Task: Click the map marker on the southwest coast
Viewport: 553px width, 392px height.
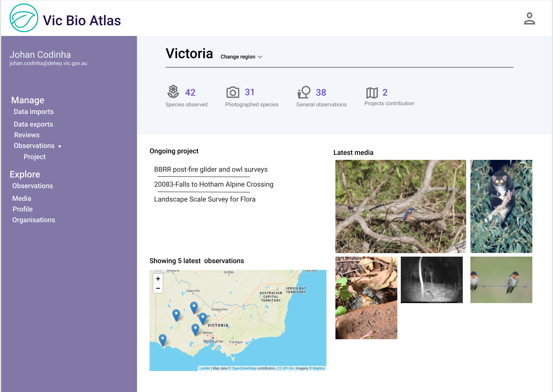Action: [x=163, y=340]
